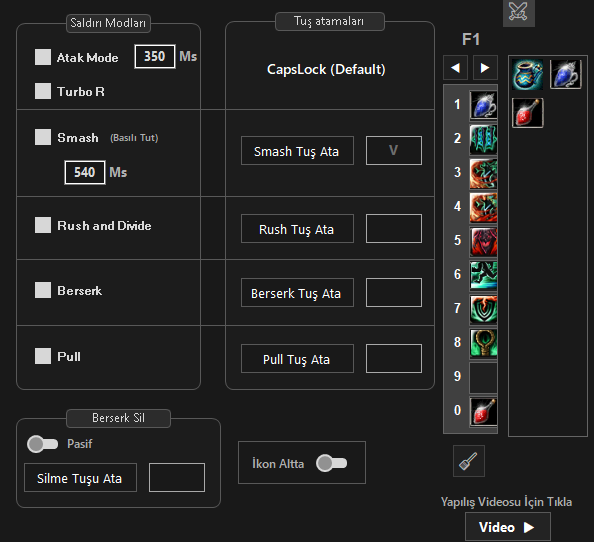Click the Tuş atamaları header label
This screenshot has height=542, width=594.
click(x=330, y=21)
